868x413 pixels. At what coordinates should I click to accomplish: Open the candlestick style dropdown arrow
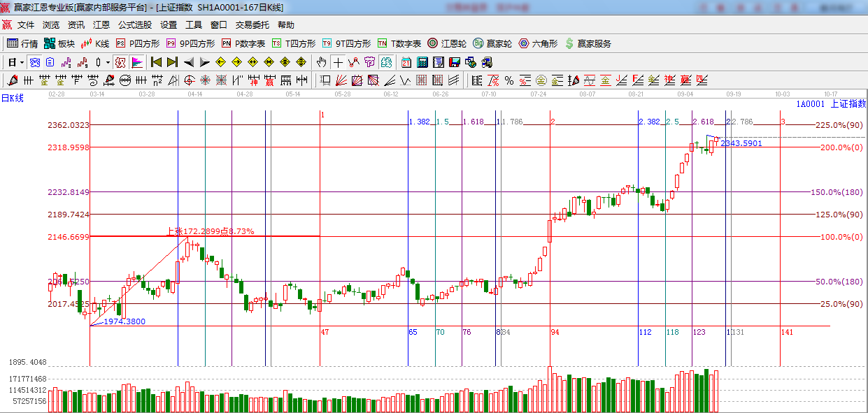(x=107, y=62)
